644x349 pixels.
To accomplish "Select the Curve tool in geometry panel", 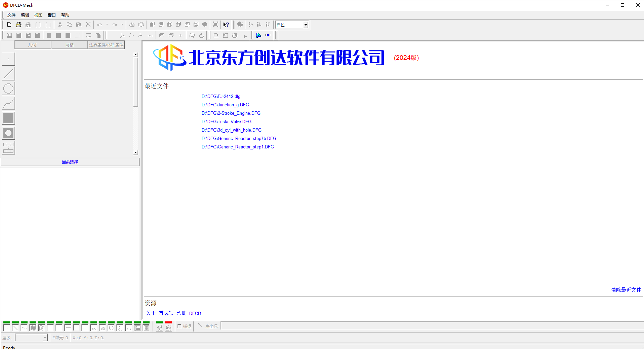I will (x=8, y=103).
